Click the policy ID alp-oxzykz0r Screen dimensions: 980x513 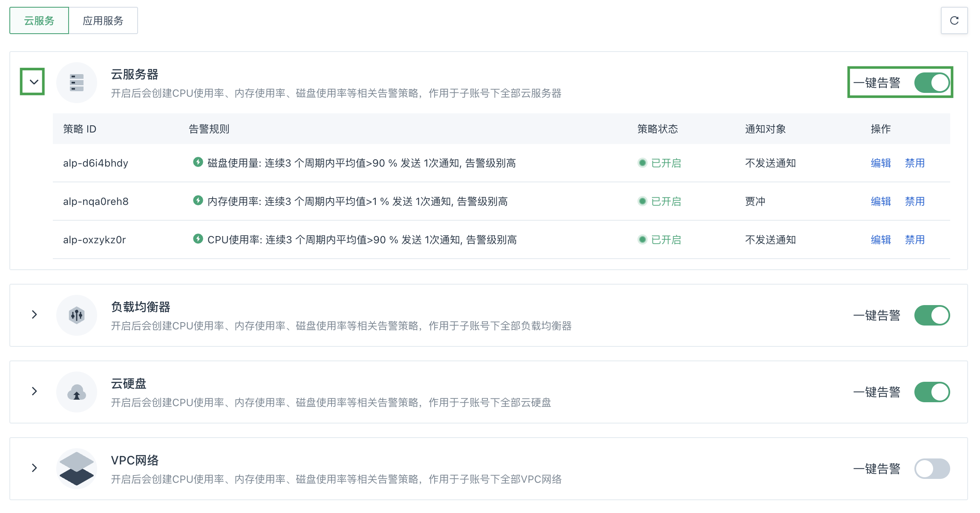tap(95, 240)
